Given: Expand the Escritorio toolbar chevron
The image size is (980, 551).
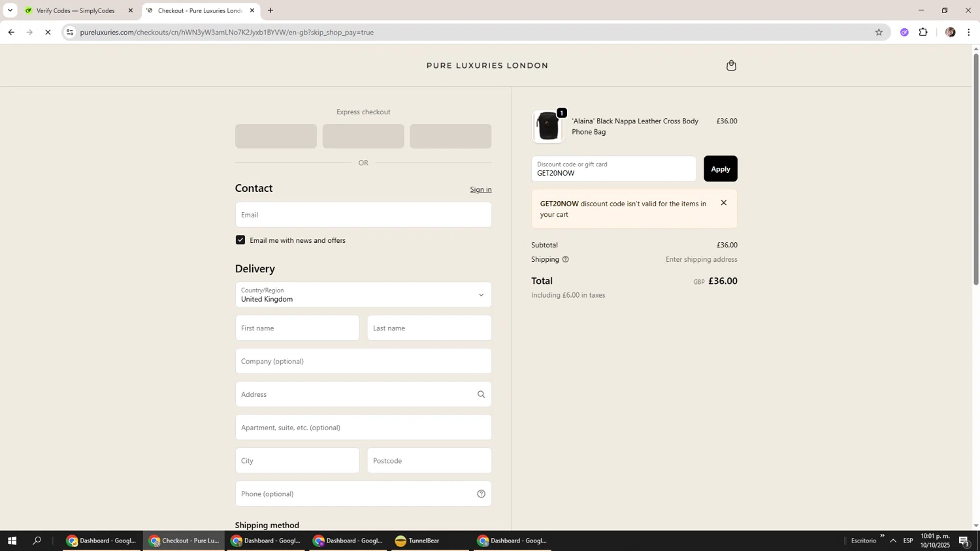Looking at the screenshot, I should click(882, 536).
